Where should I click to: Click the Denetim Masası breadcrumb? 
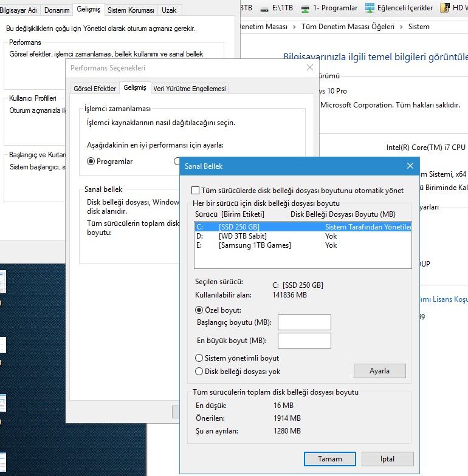click(264, 27)
